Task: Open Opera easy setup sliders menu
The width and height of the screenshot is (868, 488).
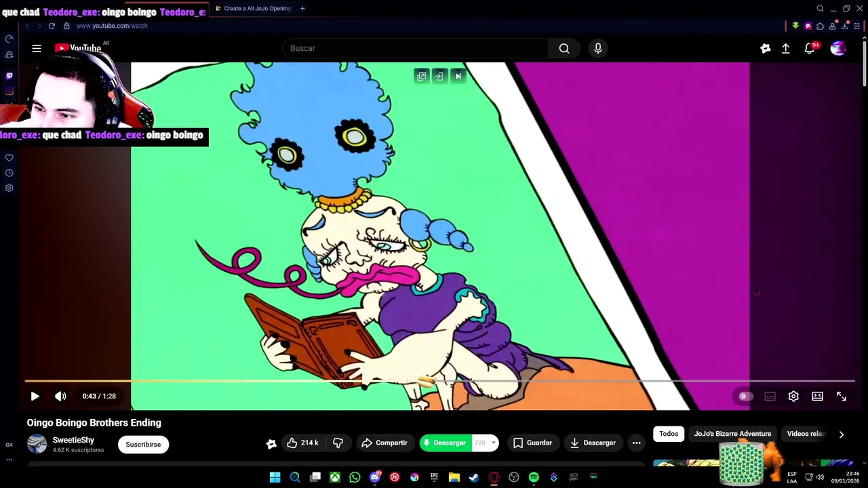Action: [856, 26]
